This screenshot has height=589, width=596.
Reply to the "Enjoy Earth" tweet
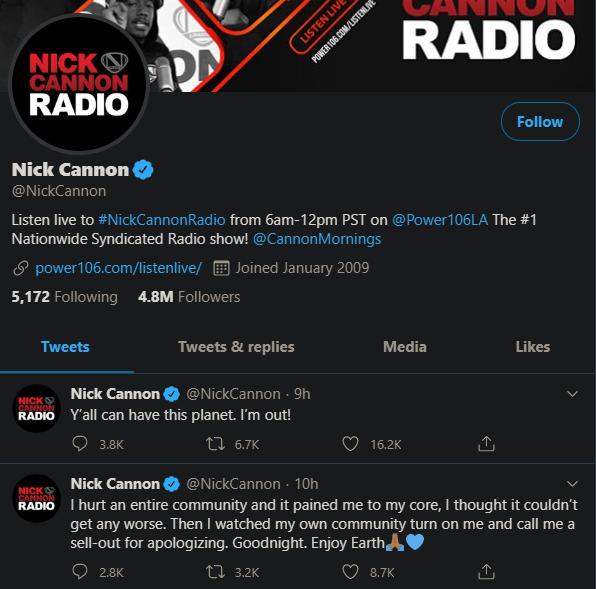tap(80, 572)
